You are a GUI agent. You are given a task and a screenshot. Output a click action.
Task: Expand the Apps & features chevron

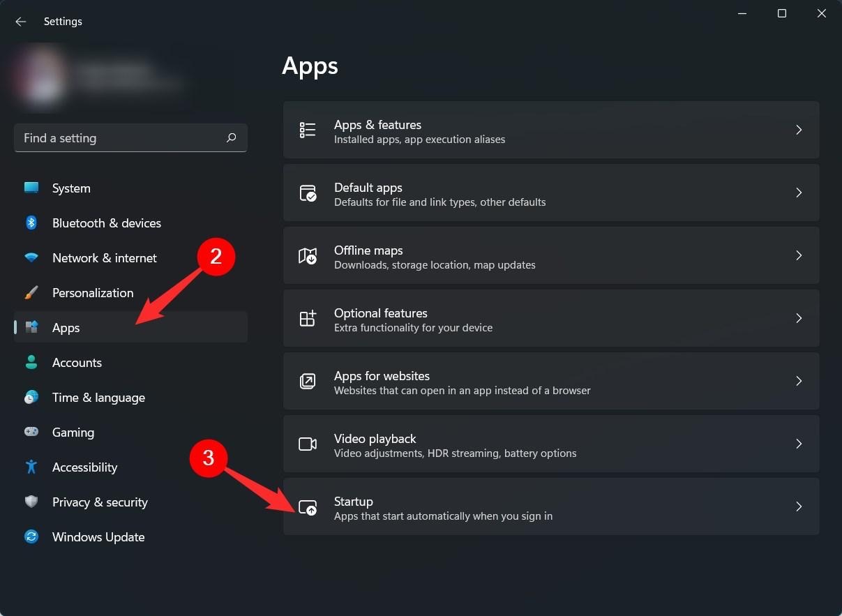point(799,130)
